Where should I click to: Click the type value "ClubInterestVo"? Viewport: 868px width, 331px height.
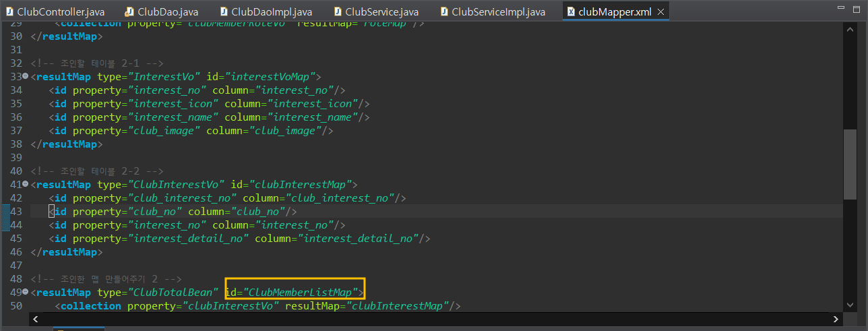pyautogui.click(x=176, y=185)
